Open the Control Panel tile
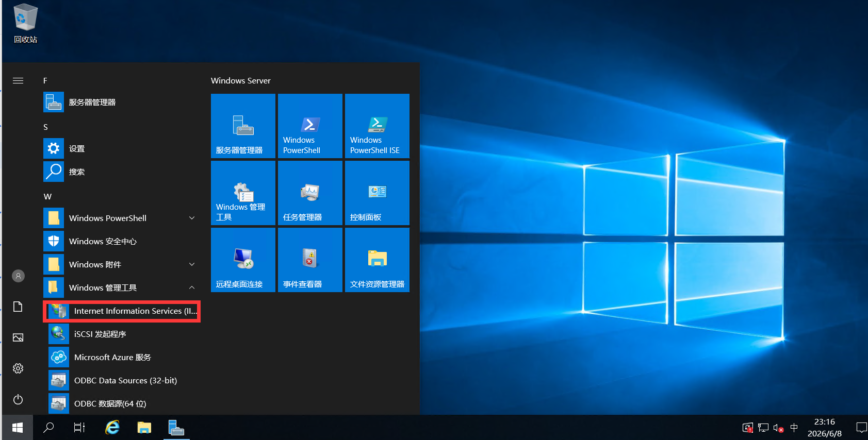Viewport: 868px width, 440px height. [377, 193]
